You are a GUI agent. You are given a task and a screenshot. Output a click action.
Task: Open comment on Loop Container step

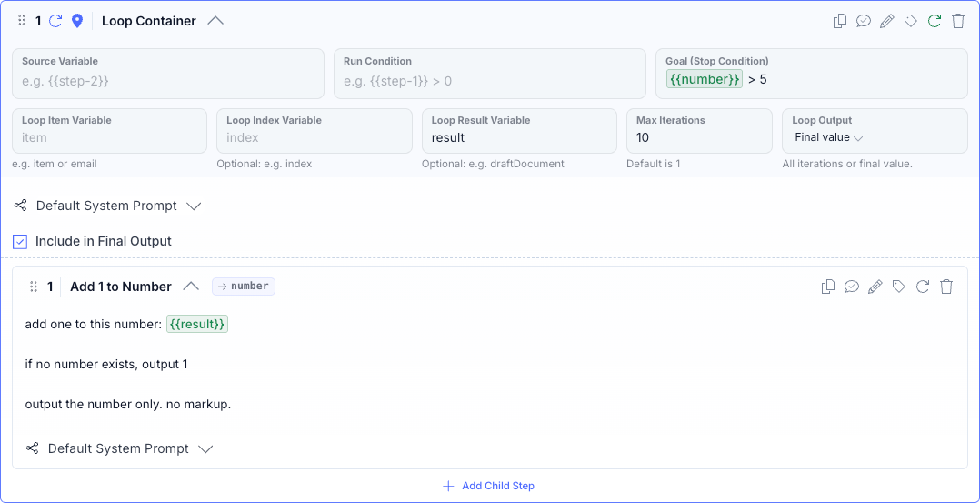(x=864, y=21)
